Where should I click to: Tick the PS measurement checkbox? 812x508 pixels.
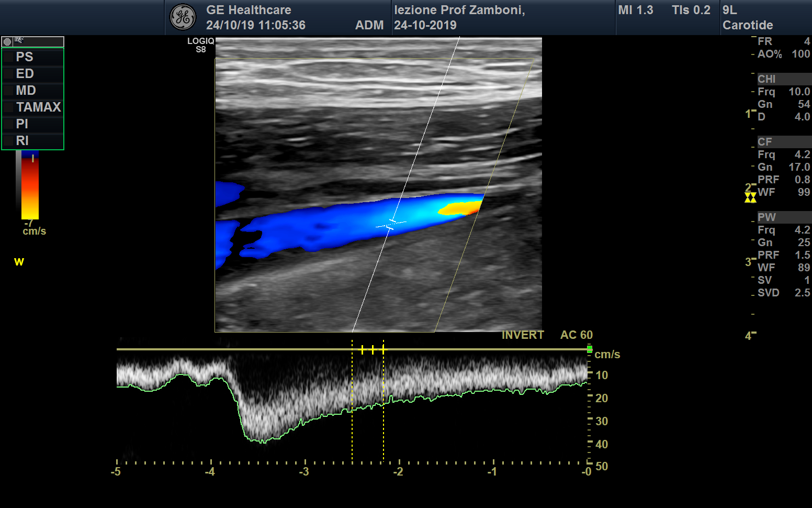coord(9,57)
